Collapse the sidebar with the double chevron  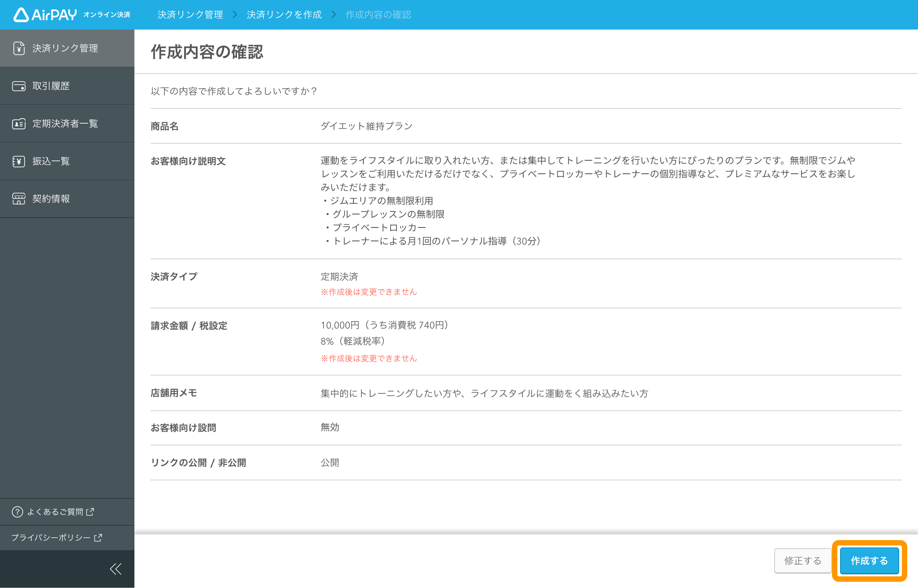pyautogui.click(x=115, y=568)
